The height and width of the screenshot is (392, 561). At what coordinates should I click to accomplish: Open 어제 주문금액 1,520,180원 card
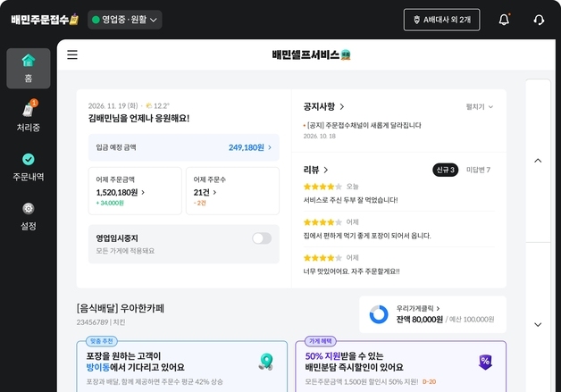[x=135, y=191]
